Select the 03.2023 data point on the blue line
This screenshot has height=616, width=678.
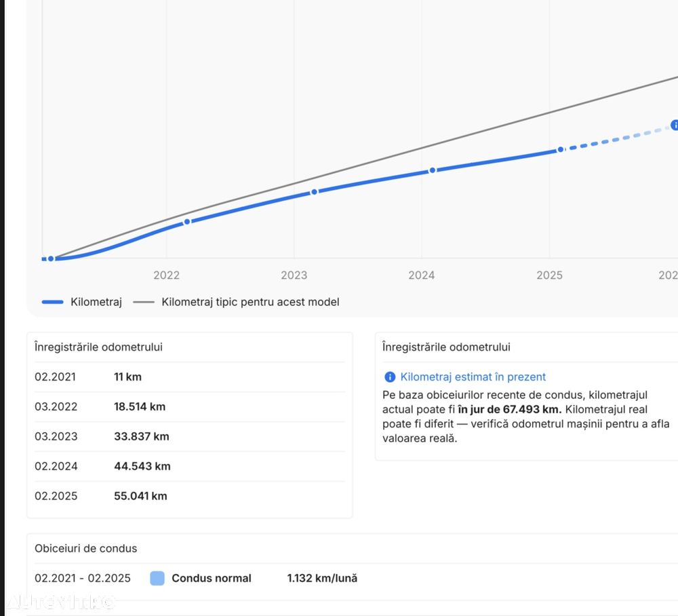tap(314, 192)
